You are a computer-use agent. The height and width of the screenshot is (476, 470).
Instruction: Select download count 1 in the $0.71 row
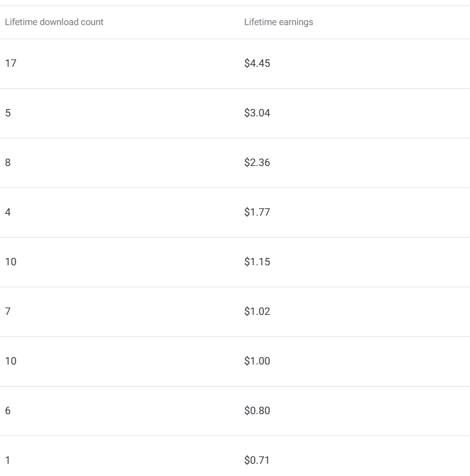tap(8, 460)
